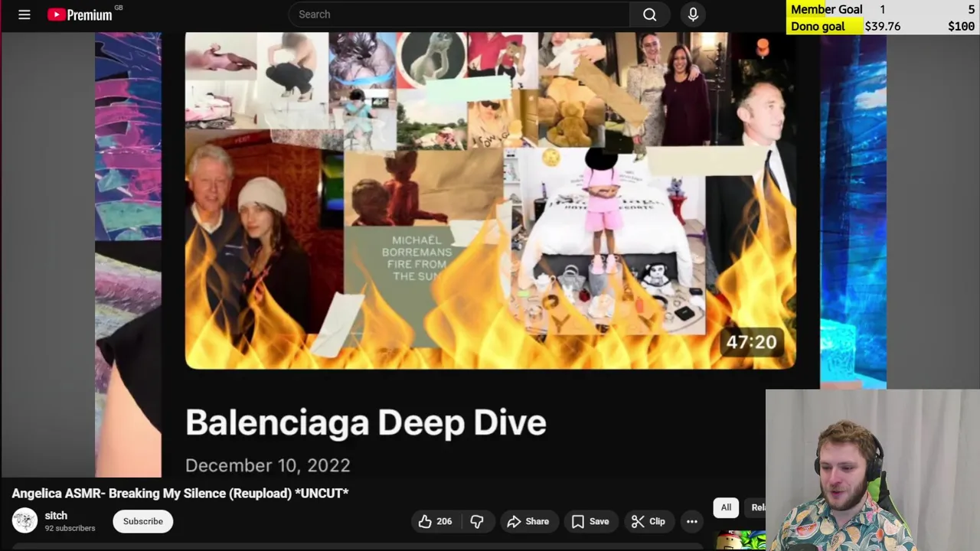Image resolution: width=980 pixels, height=551 pixels.
Task: Open sitch channel avatar
Action: (24, 521)
